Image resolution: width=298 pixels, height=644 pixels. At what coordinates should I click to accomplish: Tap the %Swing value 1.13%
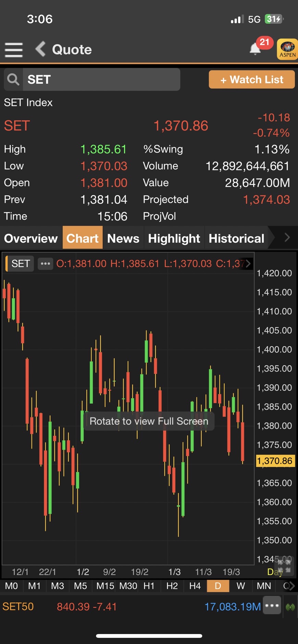272,149
